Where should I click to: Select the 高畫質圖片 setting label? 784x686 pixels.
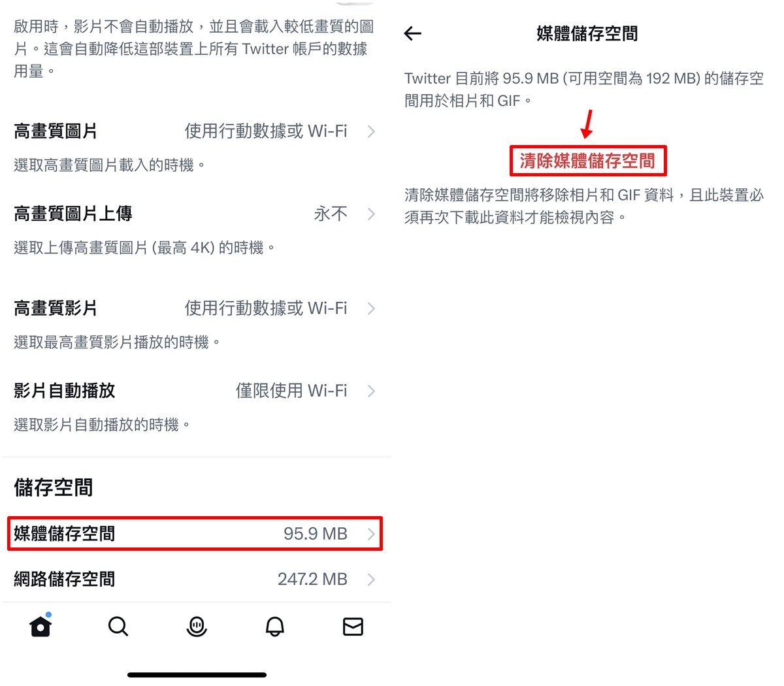coord(56,131)
